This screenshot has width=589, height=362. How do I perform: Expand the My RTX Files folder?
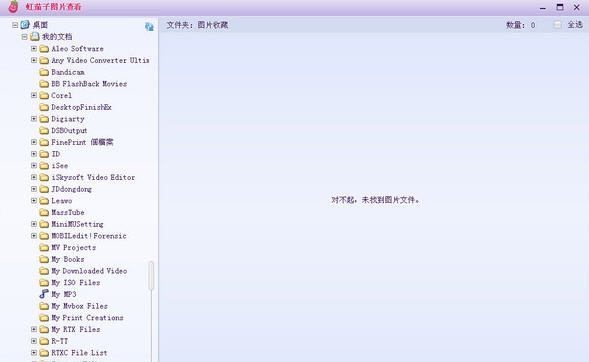[34, 329]
